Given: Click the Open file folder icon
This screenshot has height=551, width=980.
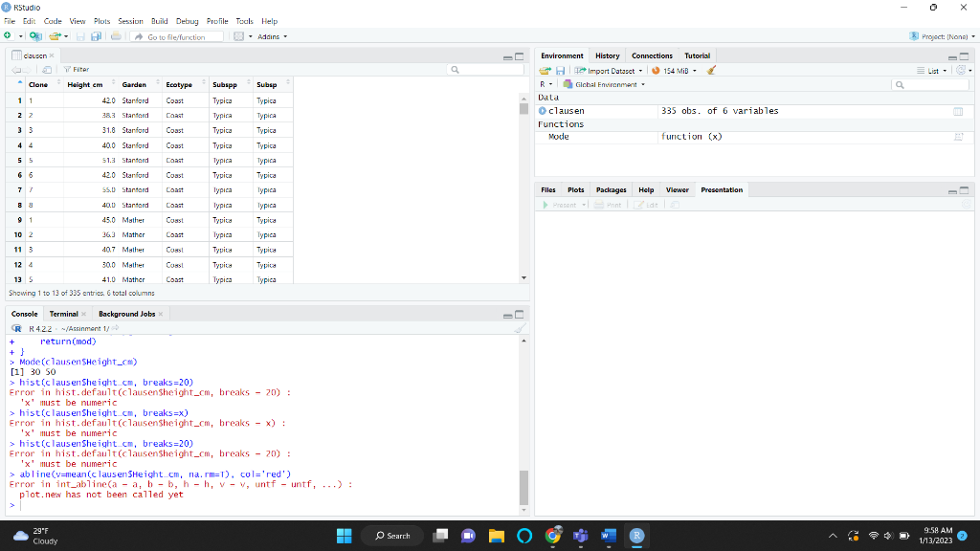Looking at the screenshot, I should click(55, 36).
